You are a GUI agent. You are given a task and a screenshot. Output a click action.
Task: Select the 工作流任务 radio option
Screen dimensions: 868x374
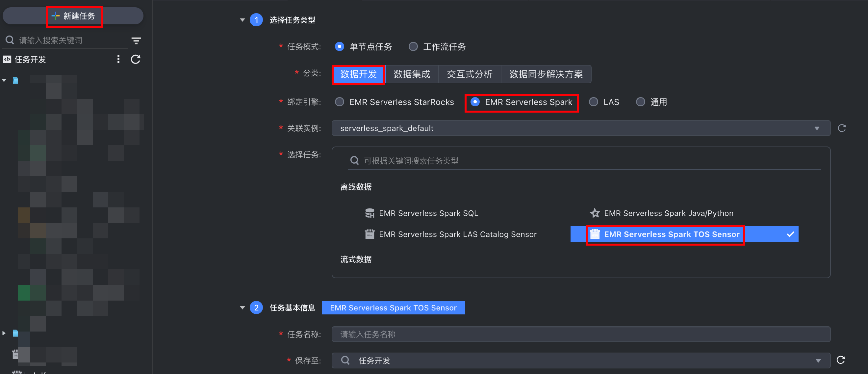pos(413,46)
